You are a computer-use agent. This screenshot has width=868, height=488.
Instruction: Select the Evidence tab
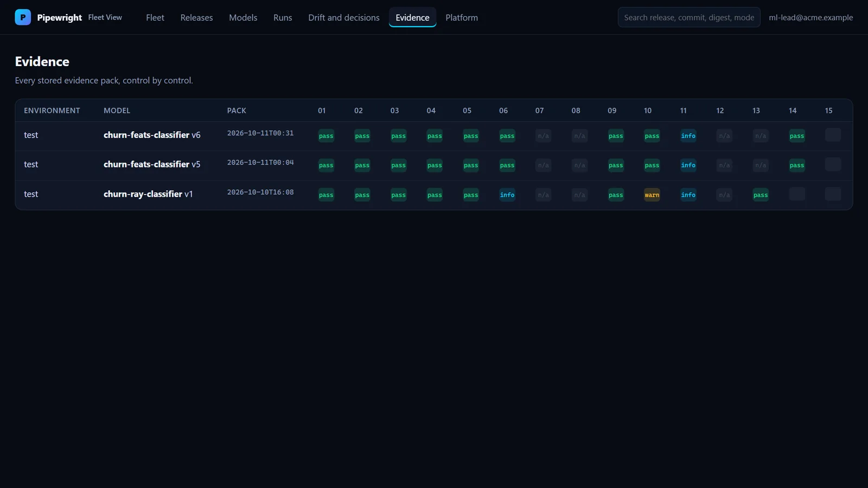412,17
